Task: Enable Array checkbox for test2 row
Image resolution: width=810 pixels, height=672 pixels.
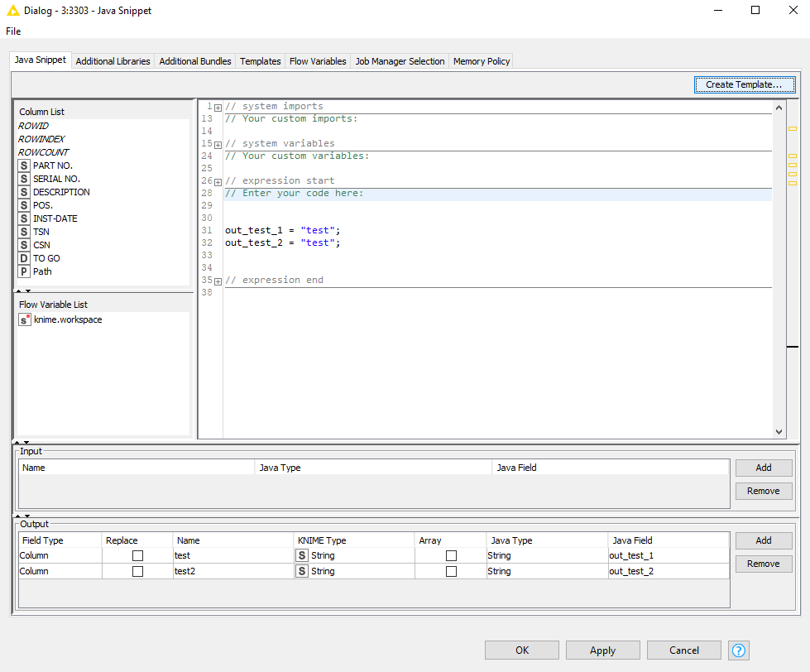Action: (x=451, y=571)
